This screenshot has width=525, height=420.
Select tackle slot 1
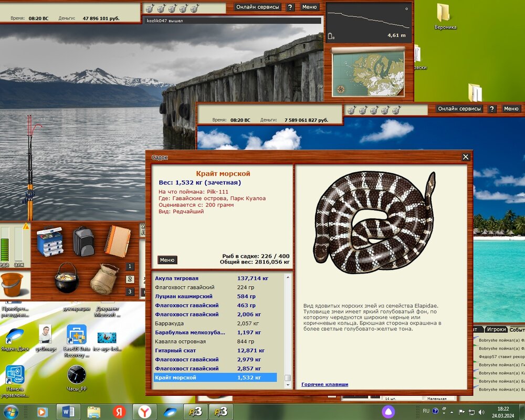click(130, 267)
